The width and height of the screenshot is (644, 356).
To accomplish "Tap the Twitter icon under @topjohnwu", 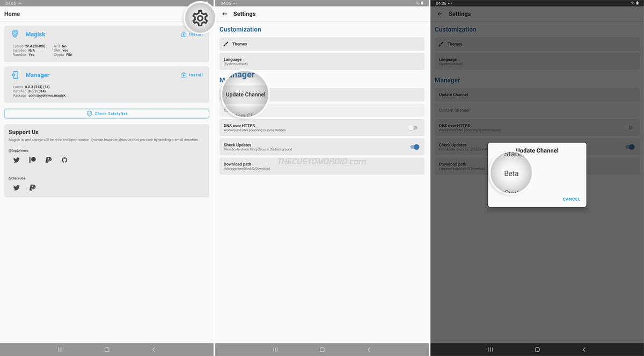I will 17,159.
